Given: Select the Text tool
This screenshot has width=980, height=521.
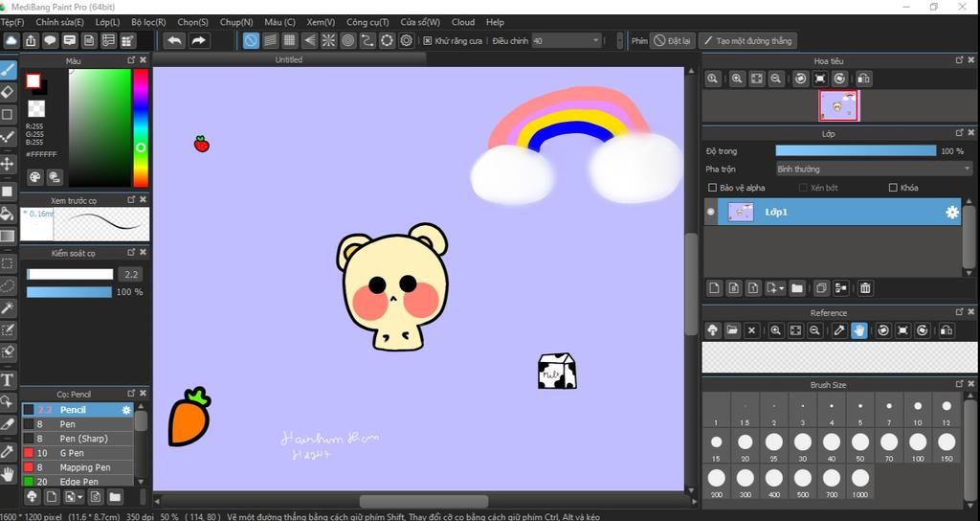Looking at the screenshot, I should pos(8,379).
